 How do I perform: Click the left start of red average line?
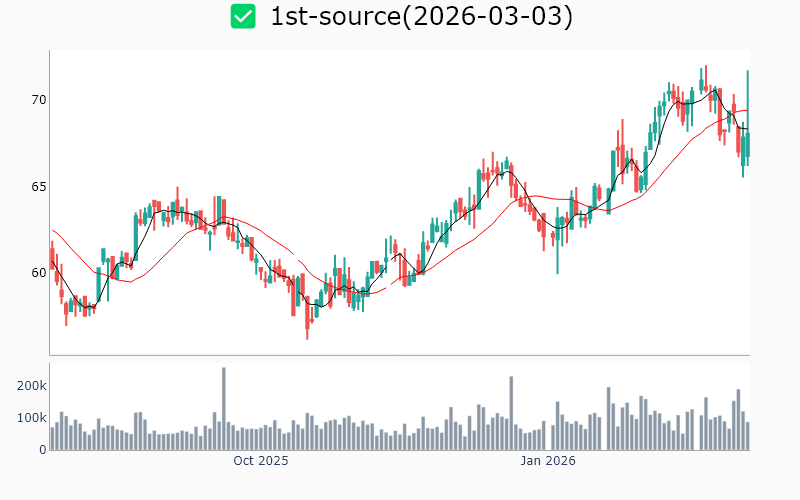click(x=53, y=230)
